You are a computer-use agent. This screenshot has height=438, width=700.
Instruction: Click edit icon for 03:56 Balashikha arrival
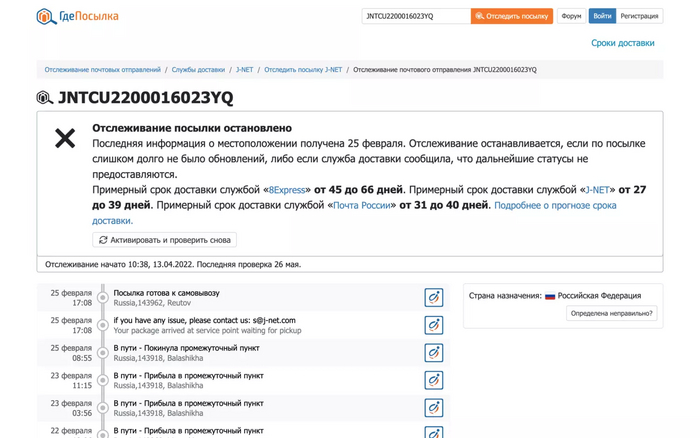pos(433,407)
